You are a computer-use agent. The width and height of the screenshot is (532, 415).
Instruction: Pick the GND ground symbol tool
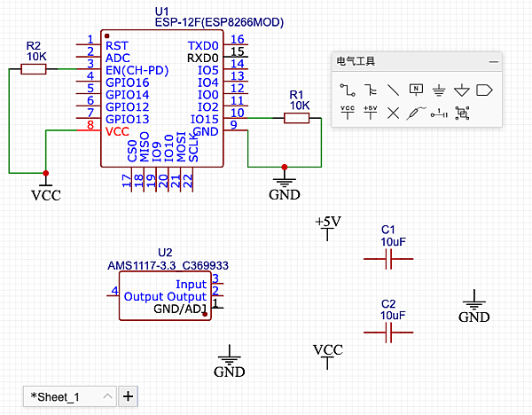[439, 90]
